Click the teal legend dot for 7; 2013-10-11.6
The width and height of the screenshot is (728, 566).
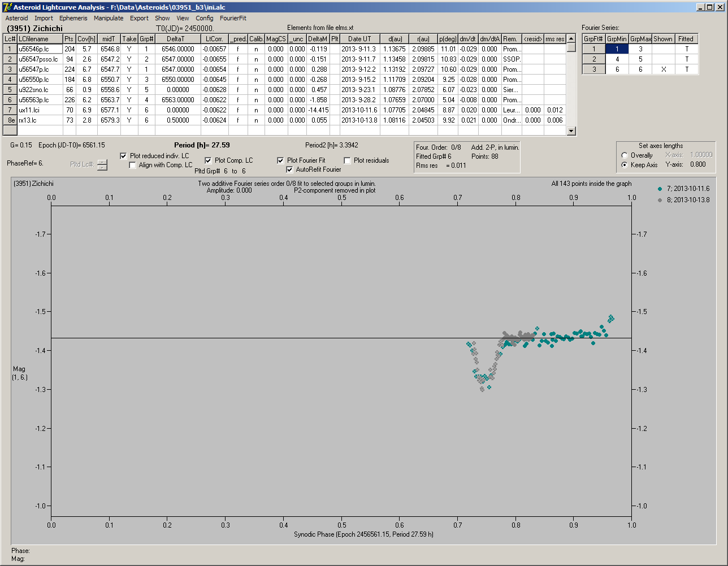(660, 189)
